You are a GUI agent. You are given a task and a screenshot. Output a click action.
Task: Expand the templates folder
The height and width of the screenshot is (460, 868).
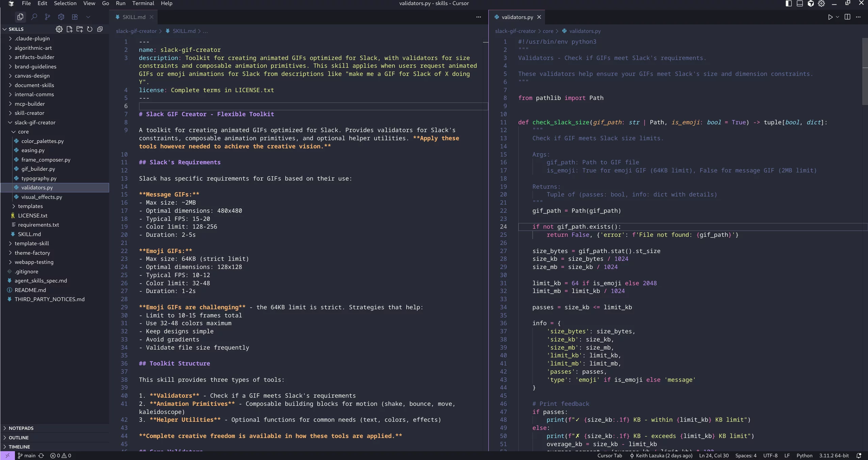(30, 206)
